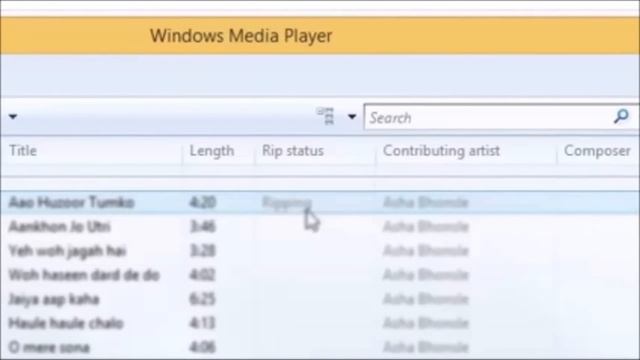Viewport: 640px width, 360px height.
Task: Sort by the Length column header
Action: [x=212, y=151]
